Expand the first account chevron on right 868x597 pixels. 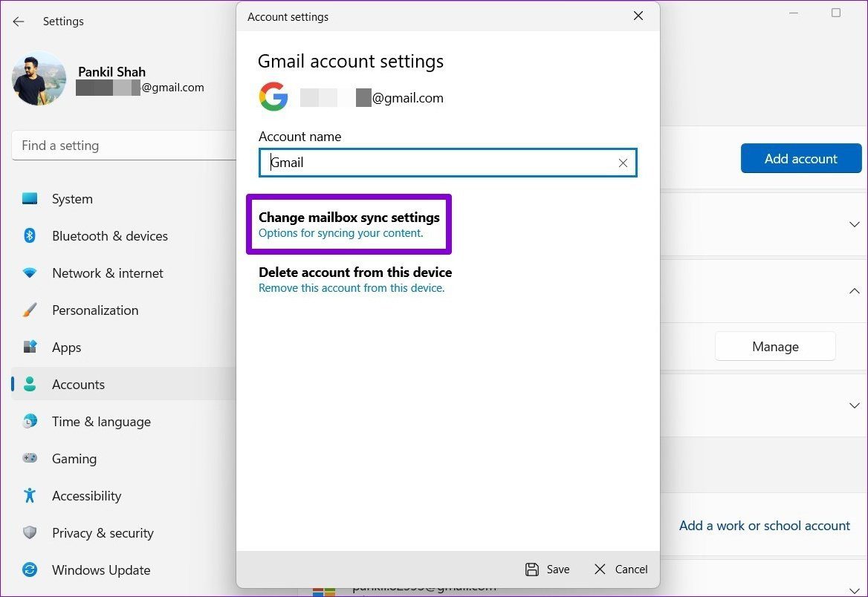point(854,224)
